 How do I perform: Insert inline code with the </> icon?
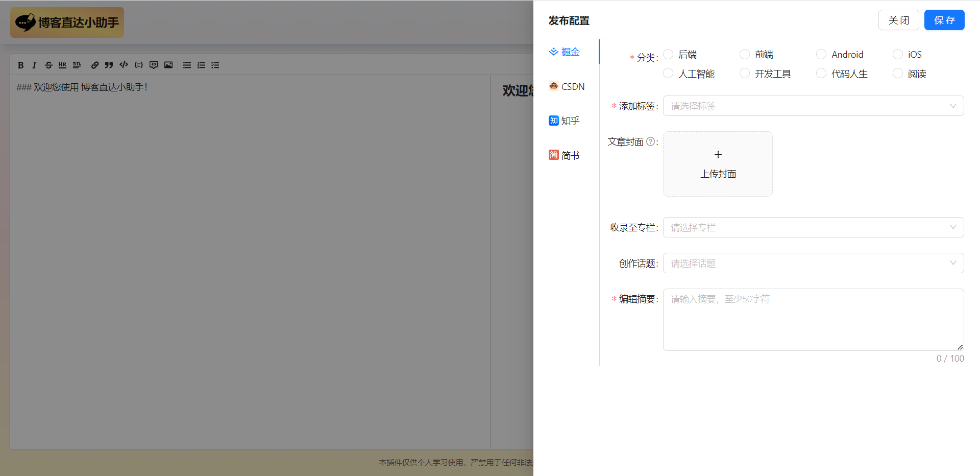pyautogui.click(x=124, y=65)
